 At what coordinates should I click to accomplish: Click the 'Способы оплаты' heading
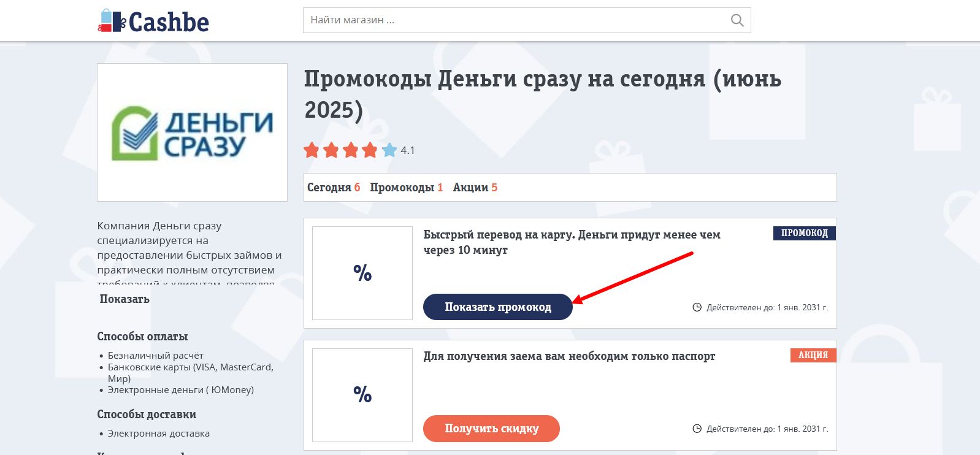[142, 337]
